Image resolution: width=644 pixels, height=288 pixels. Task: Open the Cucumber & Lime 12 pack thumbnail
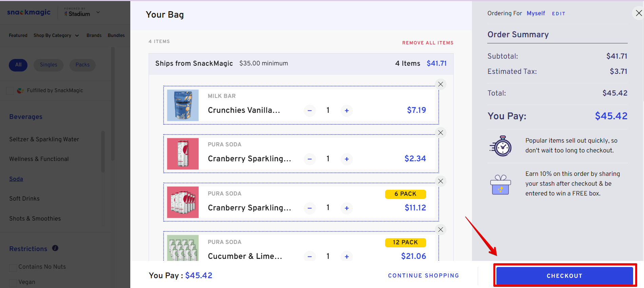[x=183, y=248]
